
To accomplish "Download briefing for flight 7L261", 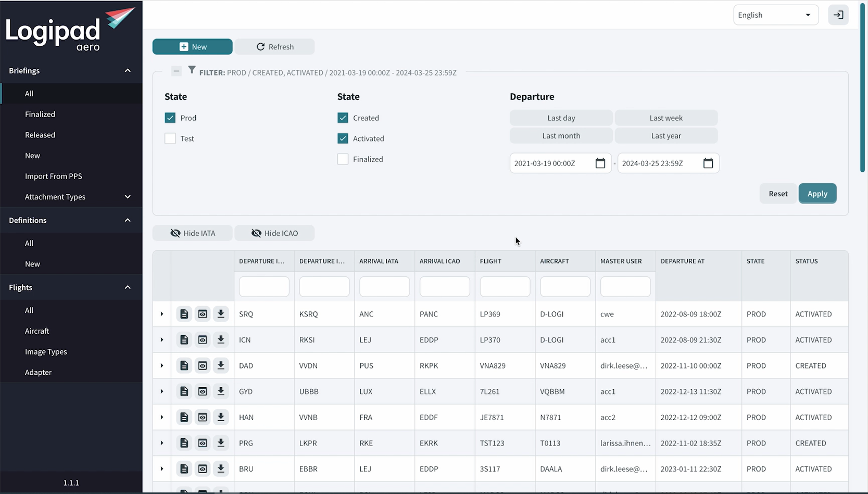I will pyautogui.click(x=221, y=391).
